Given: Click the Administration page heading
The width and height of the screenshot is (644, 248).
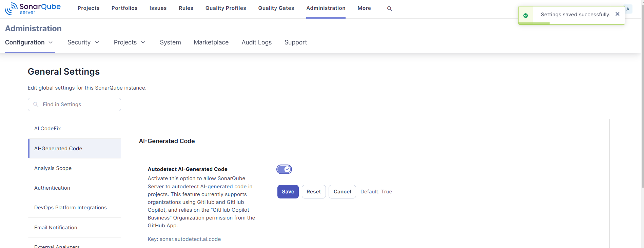Looking at the screenshot, I should pyautogui.click(x=33, y=28).
